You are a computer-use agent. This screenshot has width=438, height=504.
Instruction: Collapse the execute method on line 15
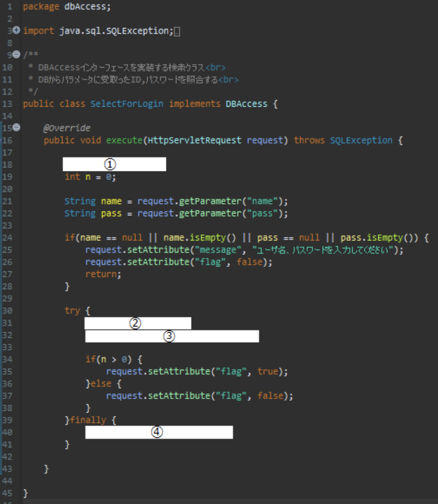coord(16,127)
